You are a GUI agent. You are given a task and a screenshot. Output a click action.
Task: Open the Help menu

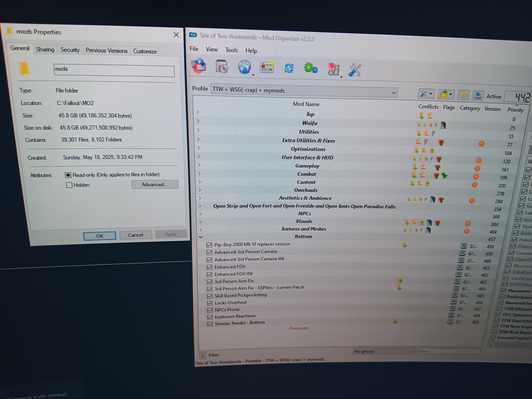pos(251,51)
